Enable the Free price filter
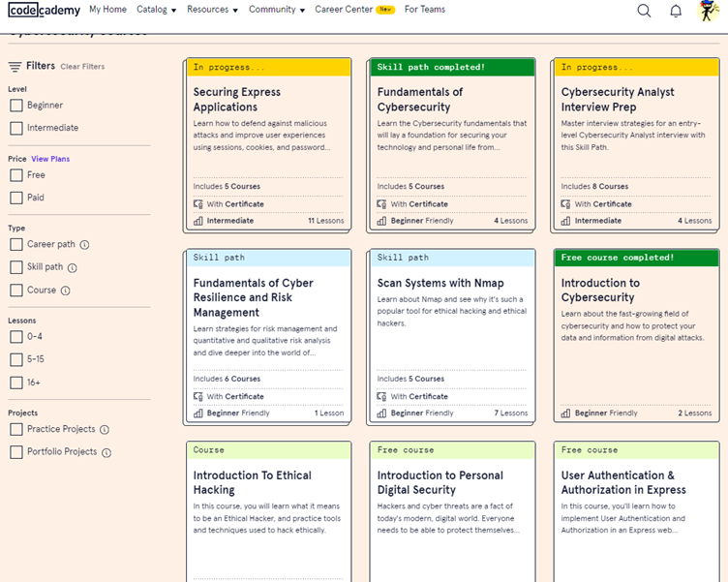The image size is (728, 582). click(x=16, y=175)
